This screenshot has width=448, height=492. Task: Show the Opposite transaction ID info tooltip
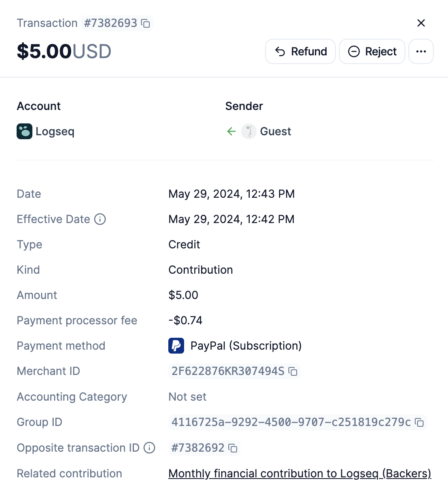pyautogui.click(x=149, y=448)
